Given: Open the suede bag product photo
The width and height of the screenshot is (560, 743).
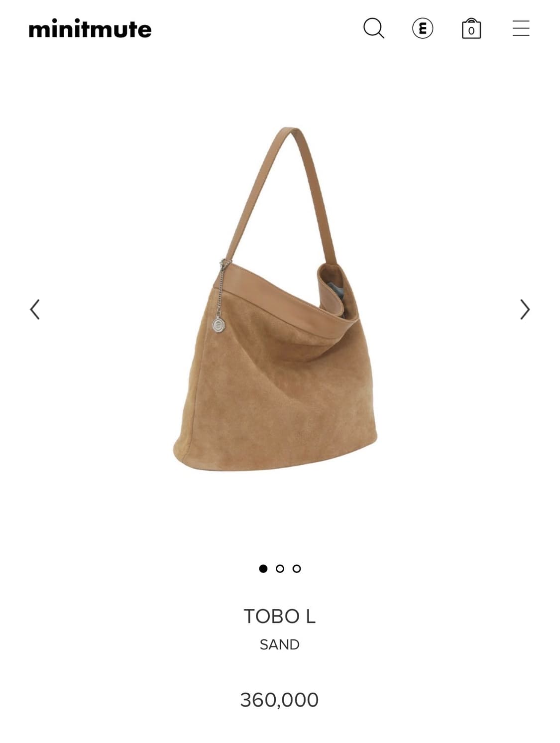Looking at the screenshot, I should pos(275,299).
